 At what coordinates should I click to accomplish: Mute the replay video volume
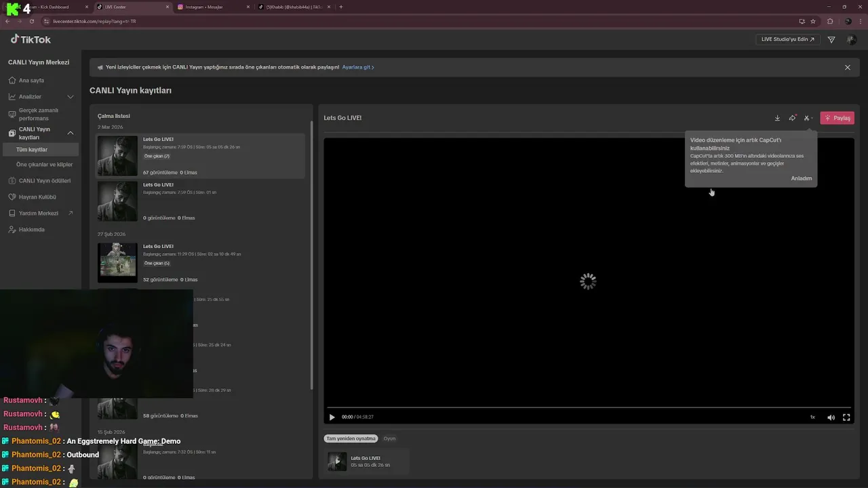[831, 418]
